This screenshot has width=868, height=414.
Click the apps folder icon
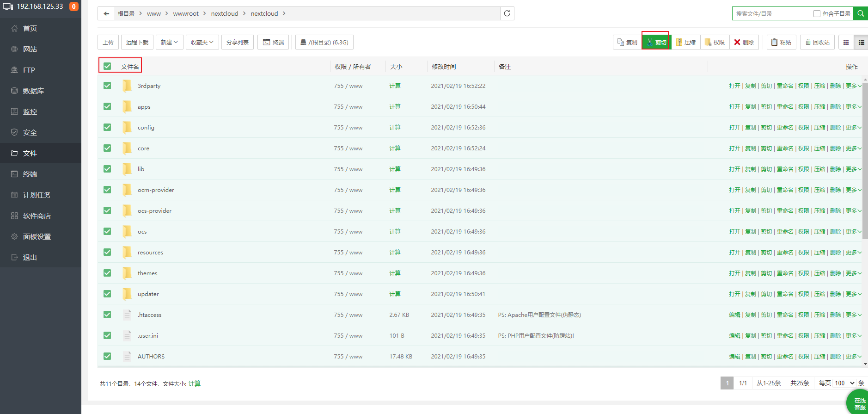click(x=127, y=106)
